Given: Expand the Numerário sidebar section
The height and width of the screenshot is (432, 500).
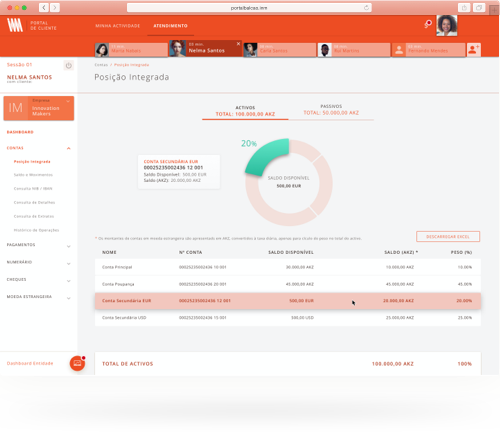Looking at the screenshot, I should (69, 264).
